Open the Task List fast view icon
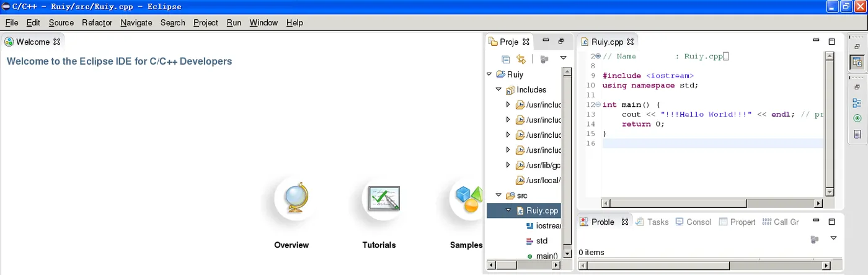868x275 pixels. [x=857, y=134]
